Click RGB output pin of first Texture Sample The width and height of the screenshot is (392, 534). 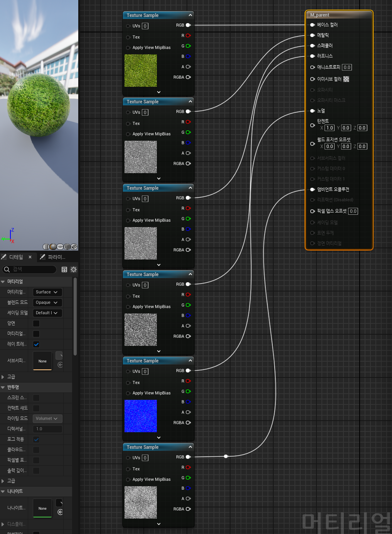[188, 25]
